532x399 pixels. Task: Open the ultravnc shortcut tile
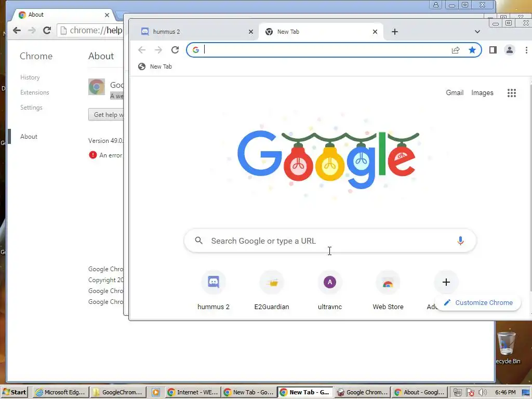[x=330, y=290]
